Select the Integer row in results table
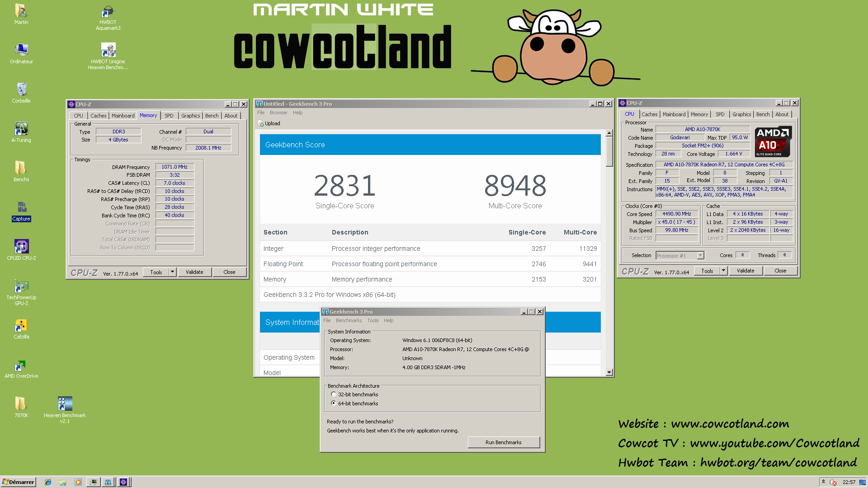Viewport: 868px width, 488px height. pos(430,249)
